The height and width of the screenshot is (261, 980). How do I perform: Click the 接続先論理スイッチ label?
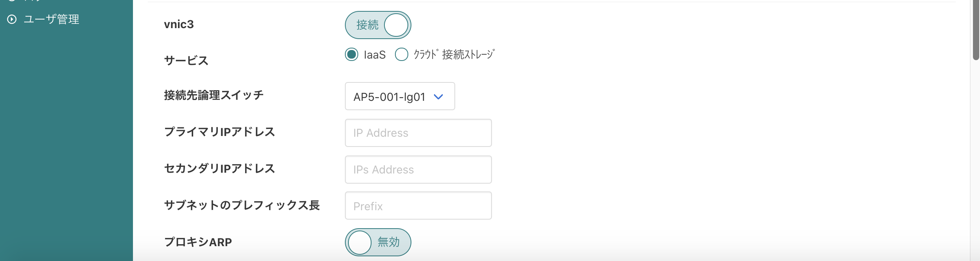tap(214, 95)
